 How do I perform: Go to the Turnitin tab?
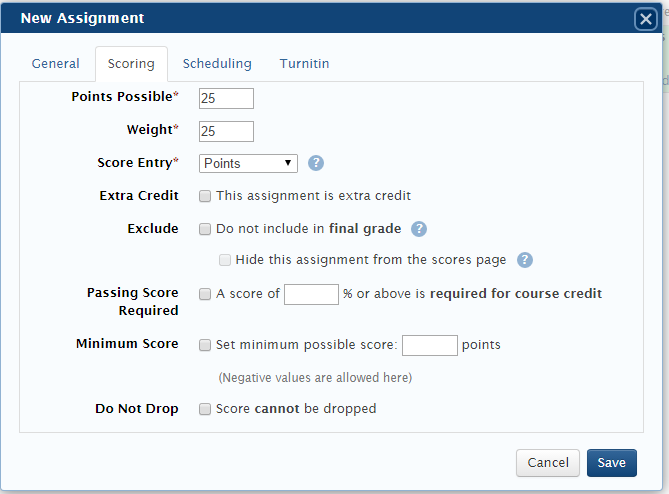[304, 64]
